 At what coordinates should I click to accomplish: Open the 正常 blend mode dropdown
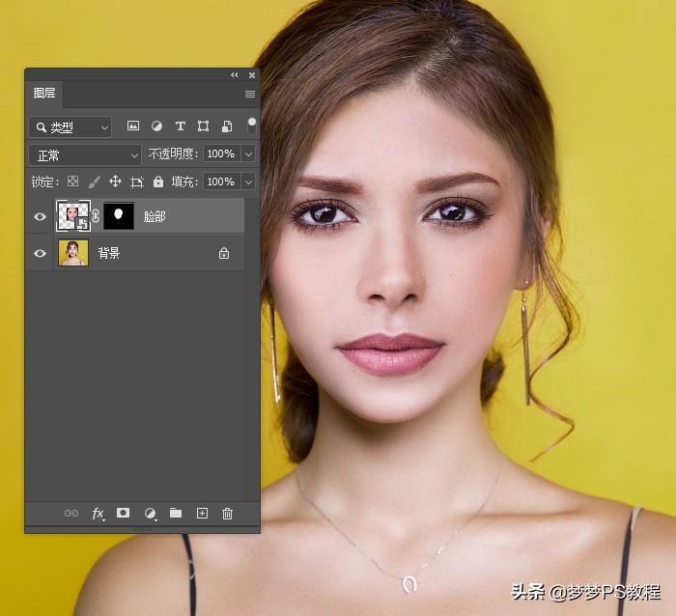tap(86, 154)
